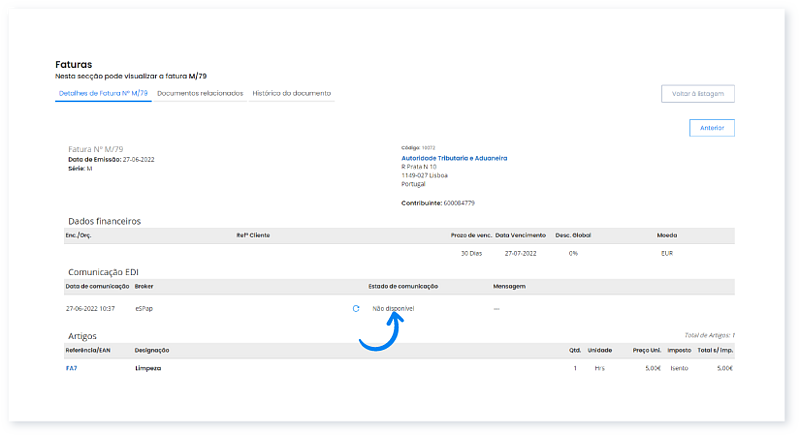Open article reference FA7 link

[x=72, y=368]
